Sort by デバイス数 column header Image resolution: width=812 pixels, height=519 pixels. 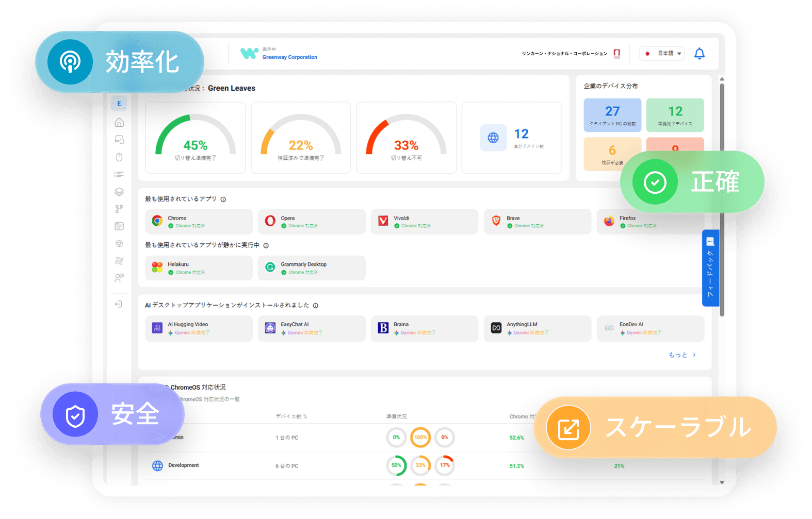pos(291,416)
